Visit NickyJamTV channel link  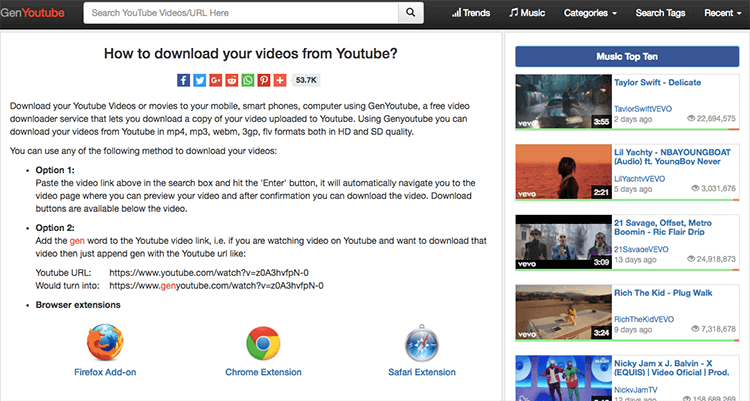coord(636,390)
